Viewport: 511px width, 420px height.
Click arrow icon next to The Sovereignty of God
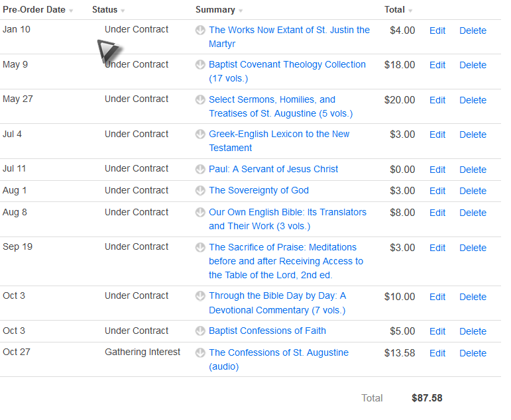[200, 191]
